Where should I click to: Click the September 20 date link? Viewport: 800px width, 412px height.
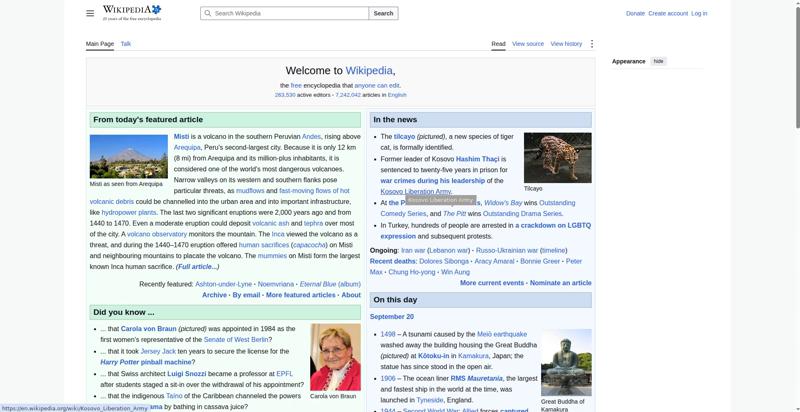coord(392,317)
